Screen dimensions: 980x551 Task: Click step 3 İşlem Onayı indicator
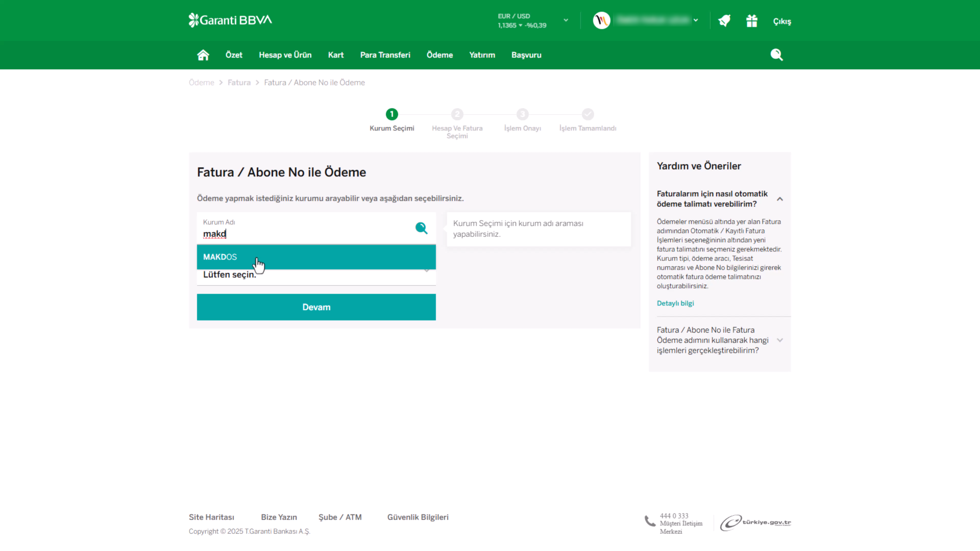523,114
